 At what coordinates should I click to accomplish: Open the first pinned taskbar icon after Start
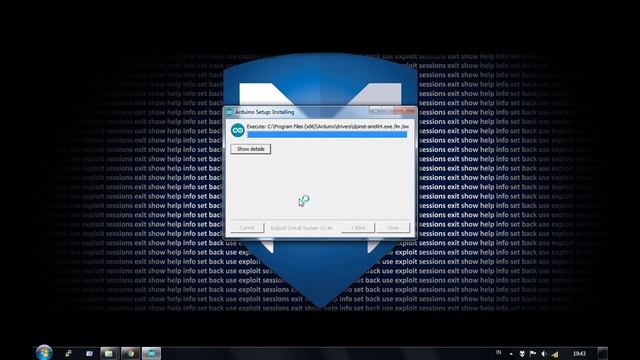coord(68,353)
